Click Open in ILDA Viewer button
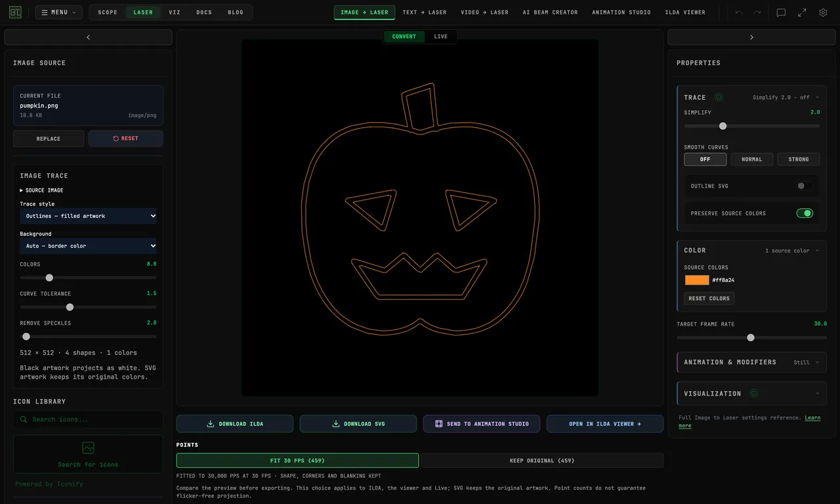 pos(605,424)
